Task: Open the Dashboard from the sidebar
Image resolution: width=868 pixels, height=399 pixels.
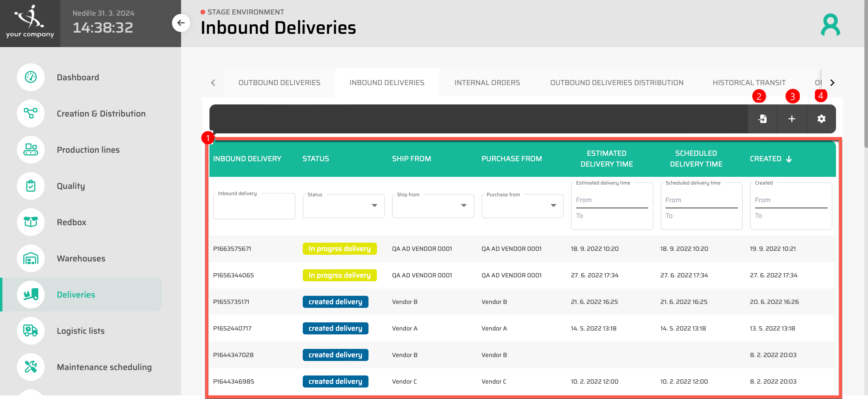Action: [31, 77]
